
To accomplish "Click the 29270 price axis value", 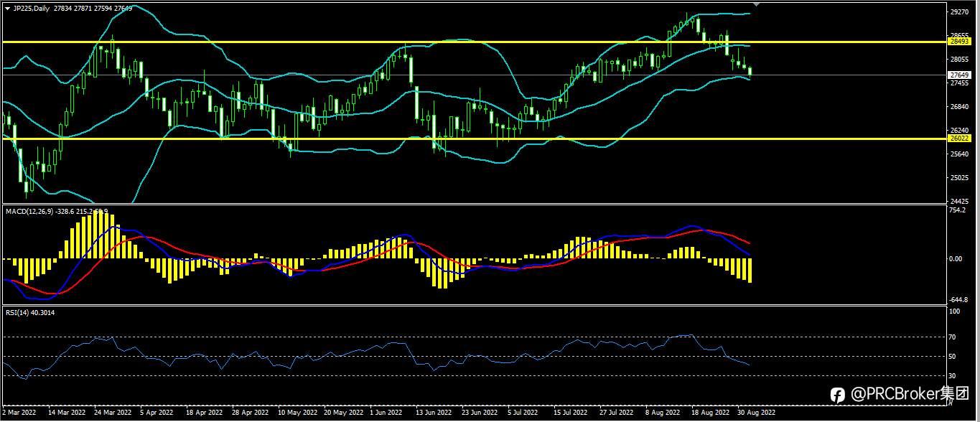I will (x=959, y=12).
